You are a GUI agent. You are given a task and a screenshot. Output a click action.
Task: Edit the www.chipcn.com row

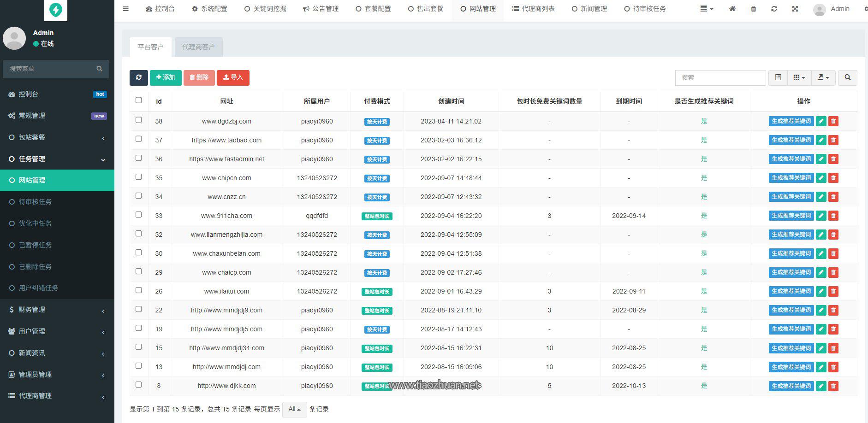[821, 178]
